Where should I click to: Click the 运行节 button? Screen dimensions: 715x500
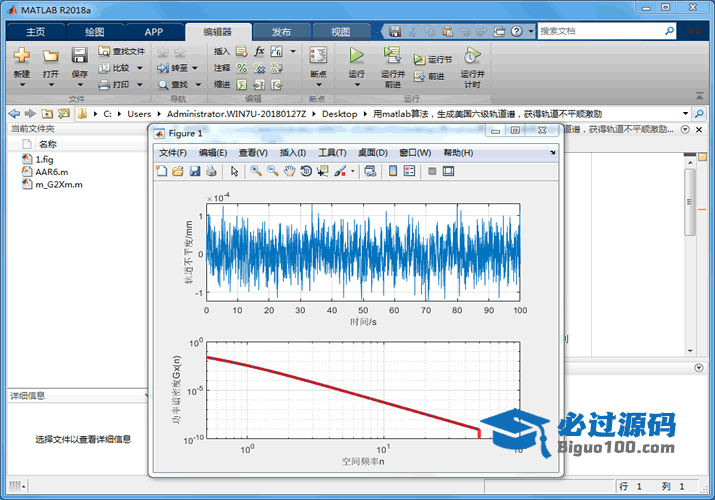click(x=432, y=59)
